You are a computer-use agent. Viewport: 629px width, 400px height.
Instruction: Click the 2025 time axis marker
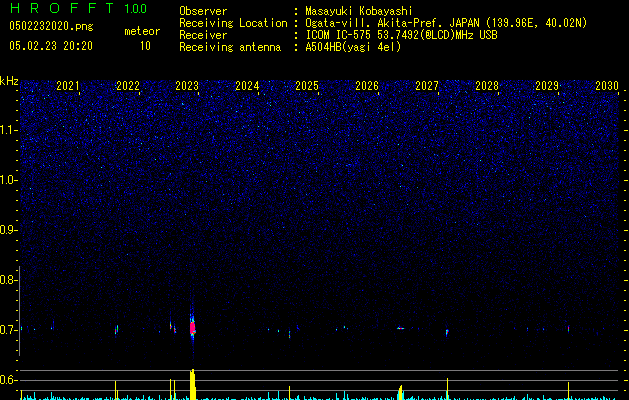pyautogui.click(x=307, y=86)
